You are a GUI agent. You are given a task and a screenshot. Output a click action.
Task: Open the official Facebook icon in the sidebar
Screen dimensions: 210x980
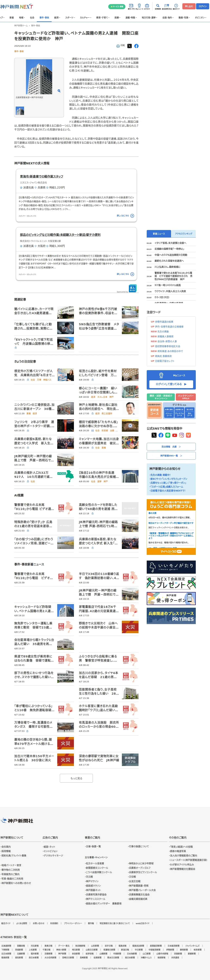161,435
